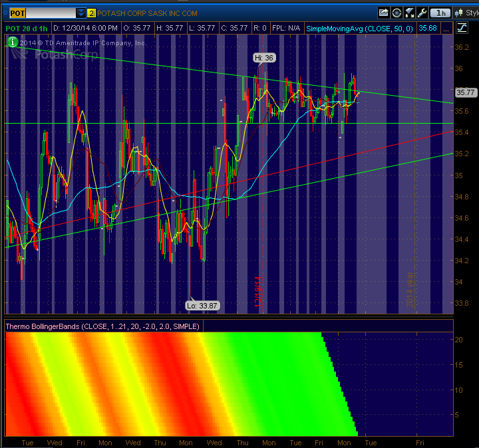Screen dimensions: 479x448
Task: Click the 5 value on Thermo axis
Action: click(x=456, y=415)
